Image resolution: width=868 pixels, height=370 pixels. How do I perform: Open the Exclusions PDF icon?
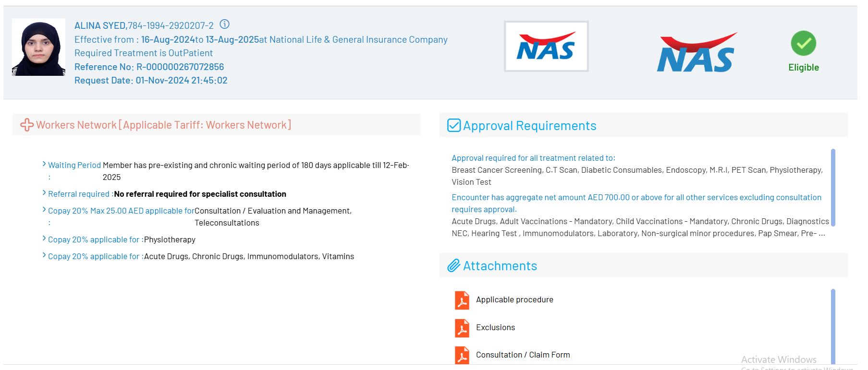point(462,328)
